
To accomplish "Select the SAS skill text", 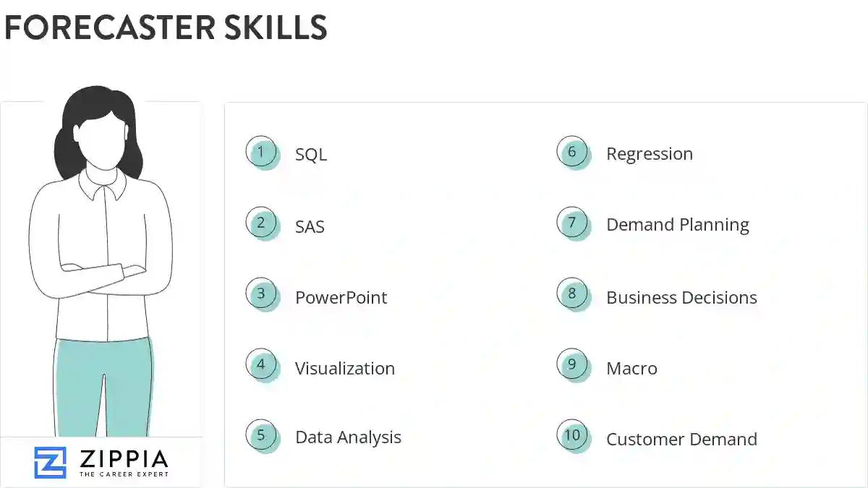I will [310, 227].
